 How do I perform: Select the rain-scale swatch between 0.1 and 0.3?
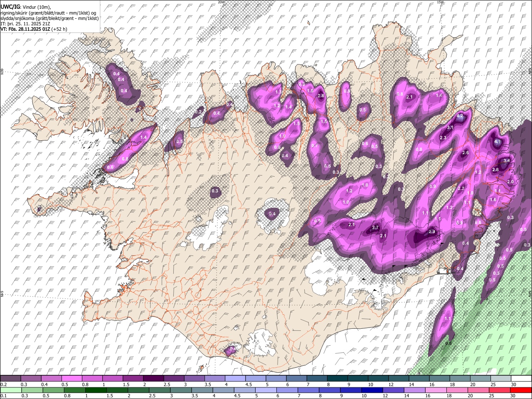tap(12, 390)
